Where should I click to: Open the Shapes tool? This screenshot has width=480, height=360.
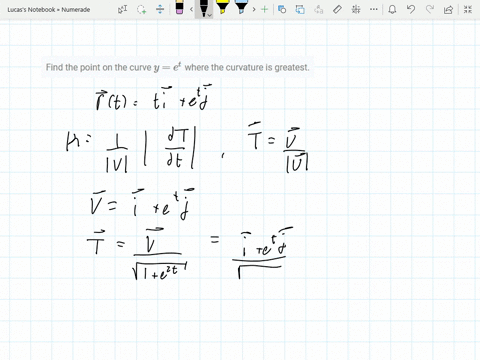(282, 9)
